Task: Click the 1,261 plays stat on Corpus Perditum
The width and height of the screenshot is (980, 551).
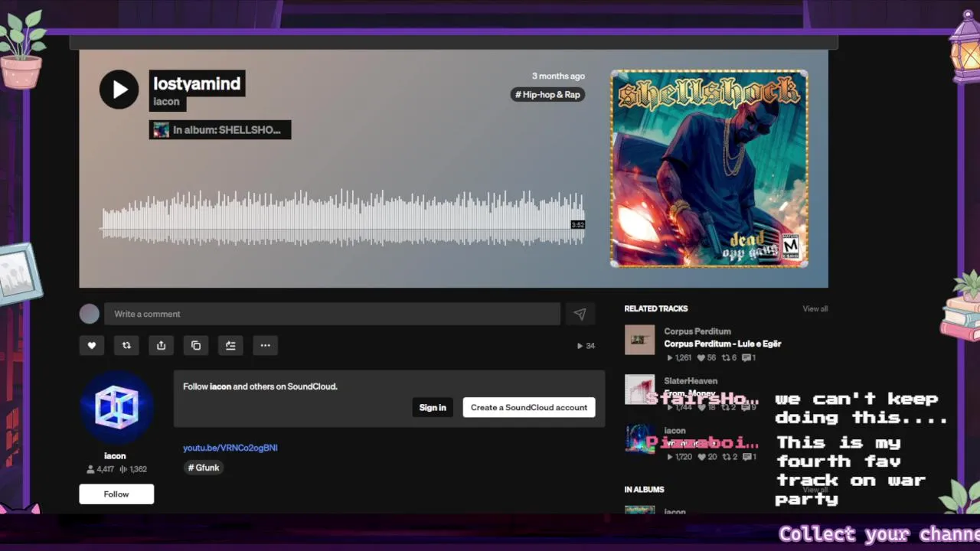Action: click(679, 357)
